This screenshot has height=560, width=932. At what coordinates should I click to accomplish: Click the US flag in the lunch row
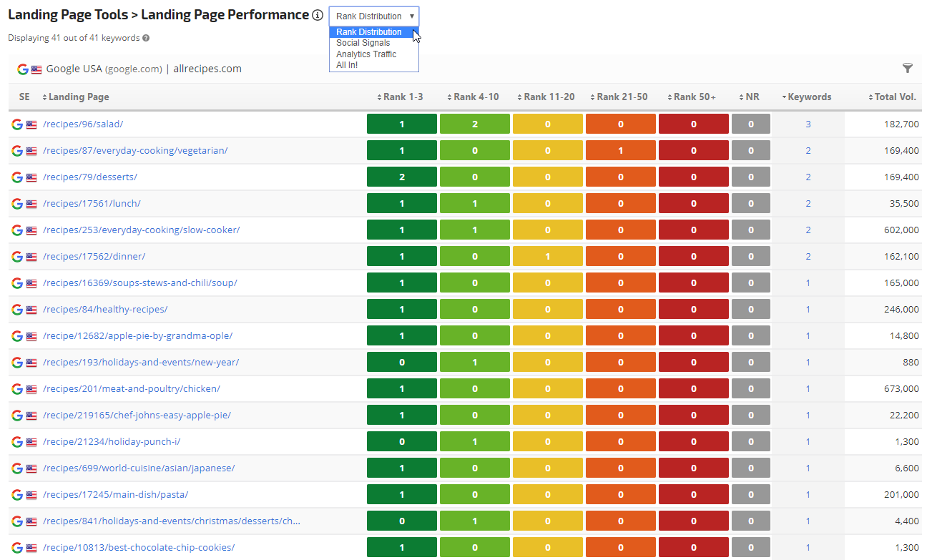[x=31, y=204]
